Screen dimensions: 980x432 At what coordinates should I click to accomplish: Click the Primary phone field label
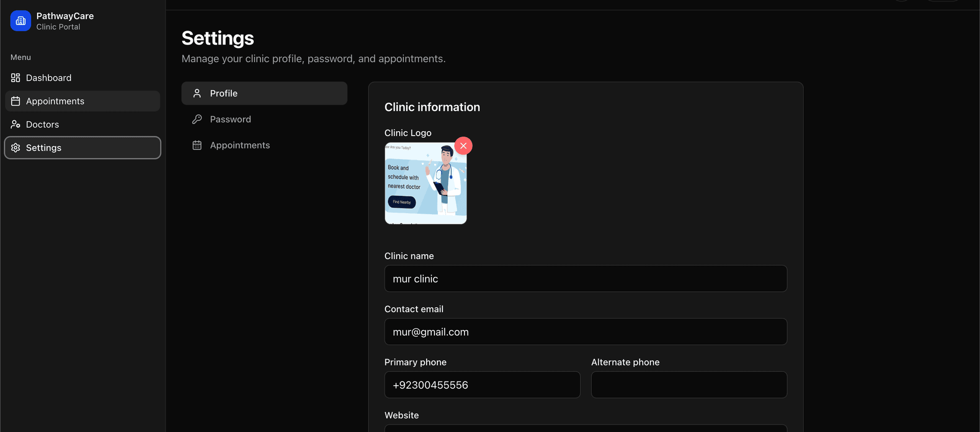point(415,362)
